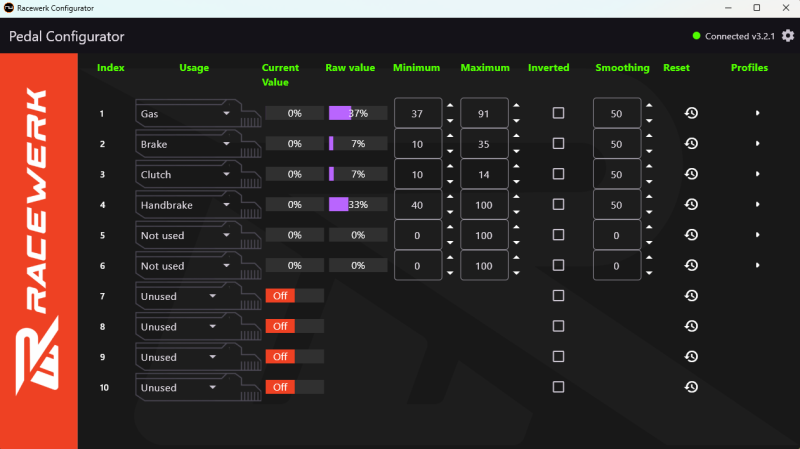Open settings gear next to Connected status

tap(788, 36)
